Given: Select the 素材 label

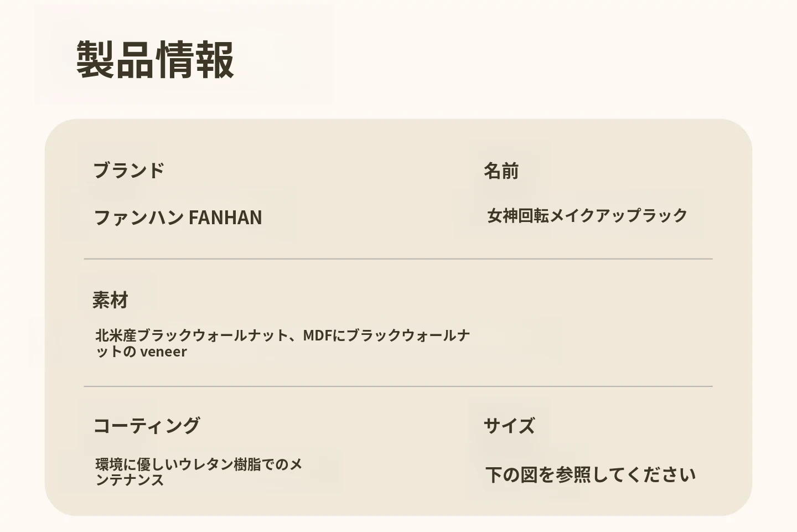Looking at the screenshot, I should (x=110, y=300).
